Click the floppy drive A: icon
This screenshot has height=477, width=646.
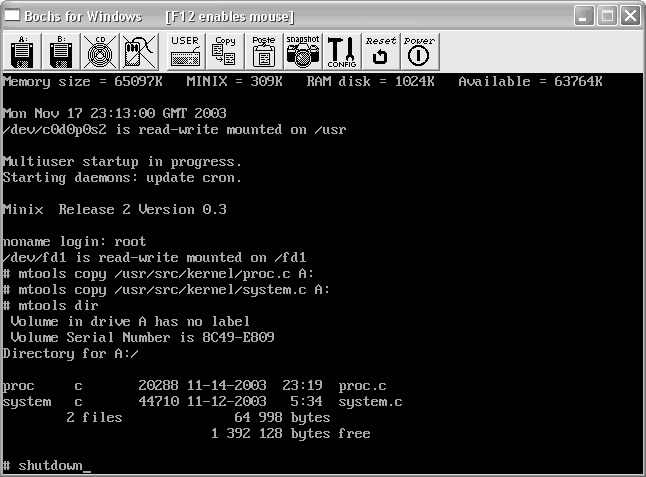(x=22, y=51)
